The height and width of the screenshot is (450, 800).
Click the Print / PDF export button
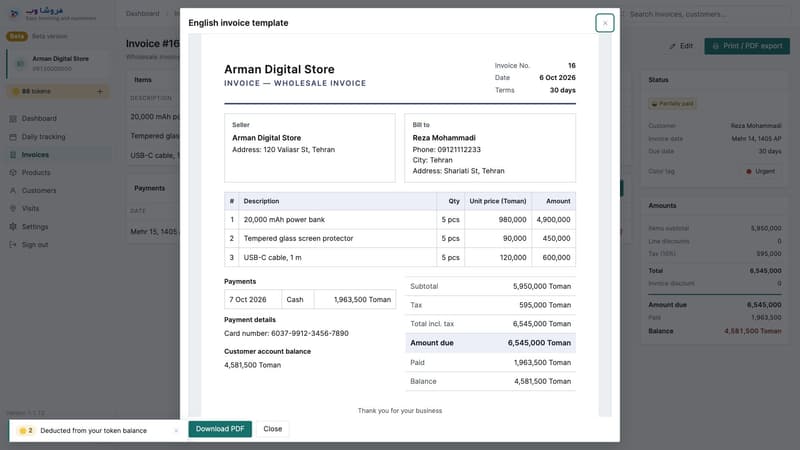pyautogui.click(x=747, y=46)
